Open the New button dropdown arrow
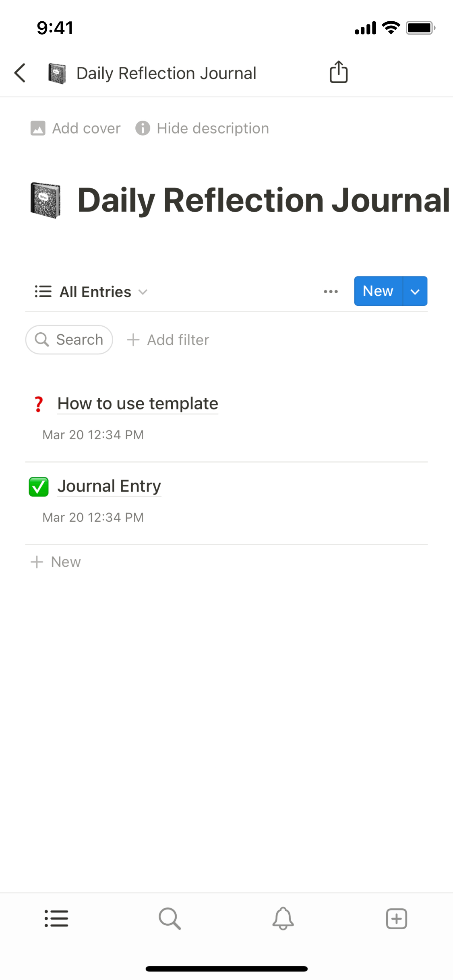 pos(415,291)
